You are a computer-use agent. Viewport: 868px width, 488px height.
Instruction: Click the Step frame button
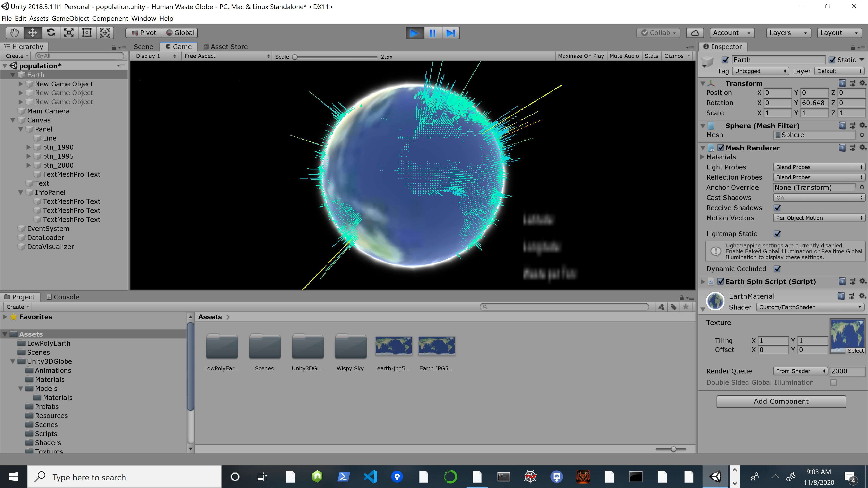tap(451, 33)
